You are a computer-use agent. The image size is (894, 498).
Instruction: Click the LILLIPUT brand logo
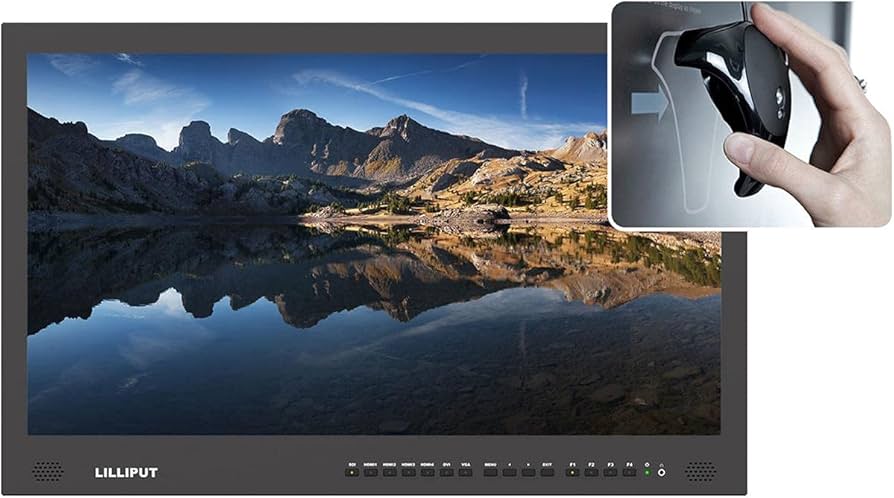126,472
